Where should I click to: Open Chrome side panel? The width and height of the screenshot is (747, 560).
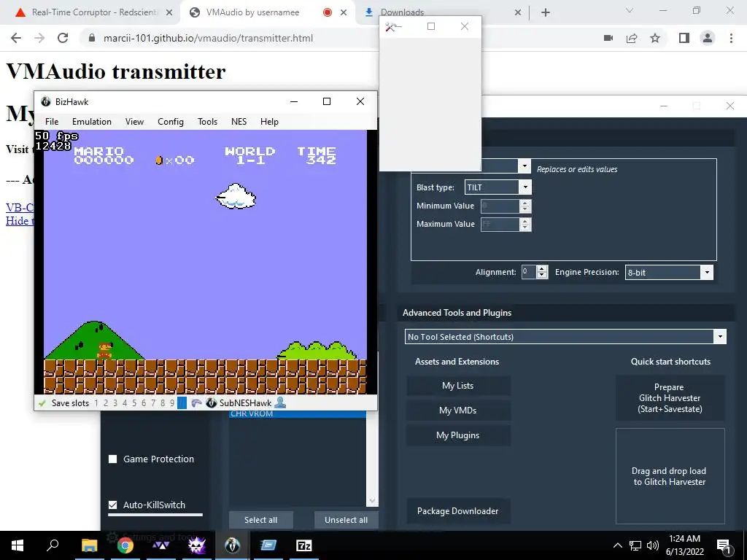pyautogui.click(x=684, y=38)
